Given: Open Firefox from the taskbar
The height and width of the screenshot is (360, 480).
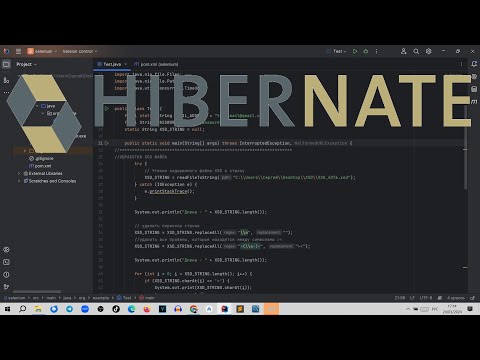Looking at the screenshot, I should pyautogui.click(x=147, y=309).
